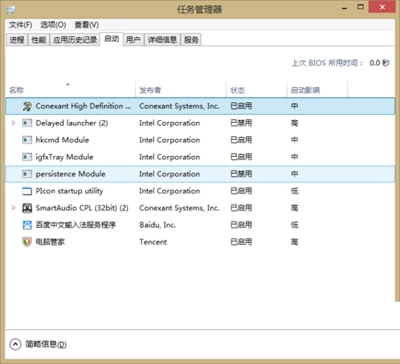This screenshot has height=364, width=400.
Task: Click the PIcon startup utility icon
Action: tap(27, 191)
